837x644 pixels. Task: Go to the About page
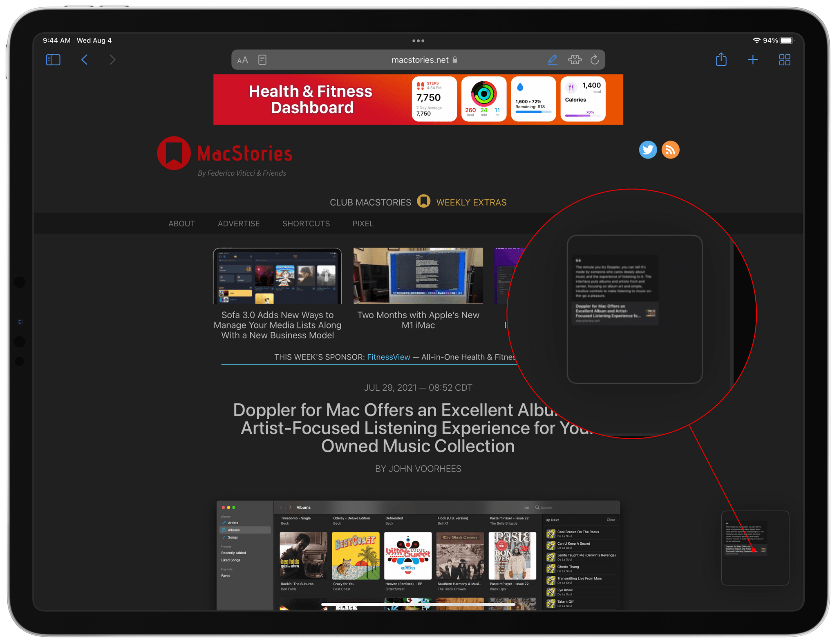(182, 224)
